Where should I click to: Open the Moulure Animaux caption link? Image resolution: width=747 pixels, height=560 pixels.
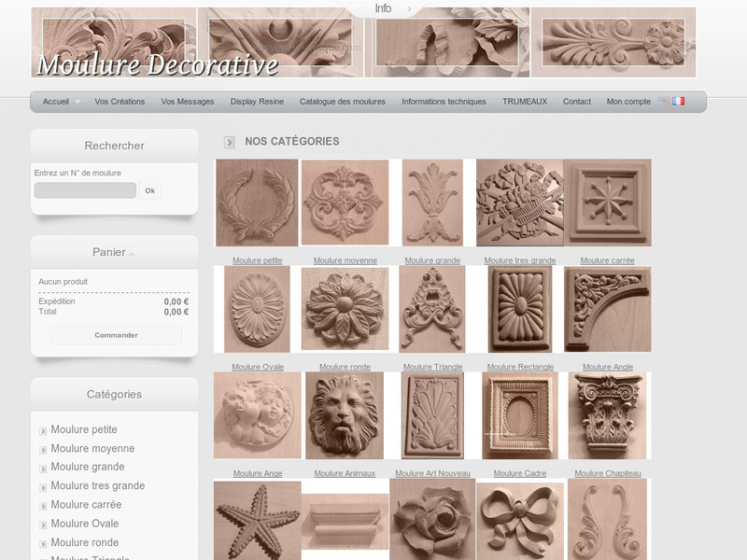345,473
